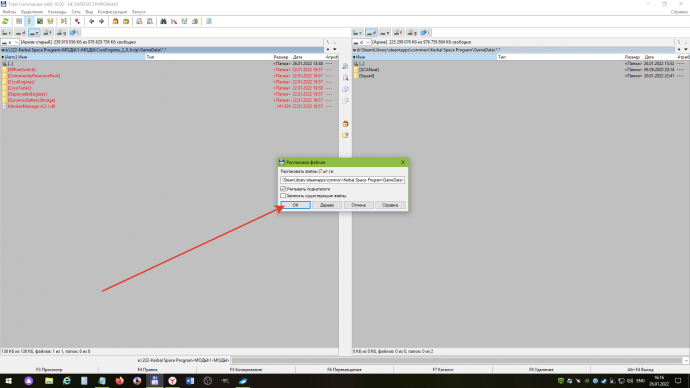Switch to brief file view icon
The width and height of the screenshot is (690, 388).
pos(19,21)
